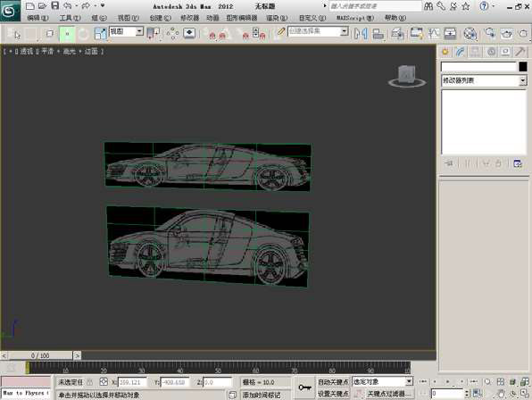Open the named selection sets dropdown
This screenshot has width=532, height=400.
(318, 31)
